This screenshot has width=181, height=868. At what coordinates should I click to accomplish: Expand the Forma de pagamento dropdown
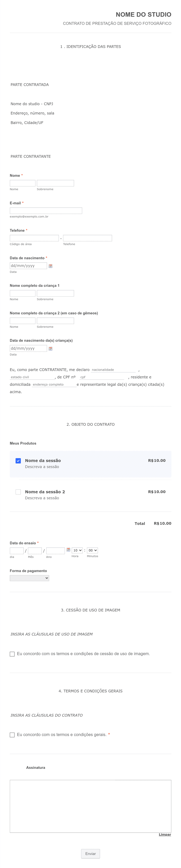[29, 578]
